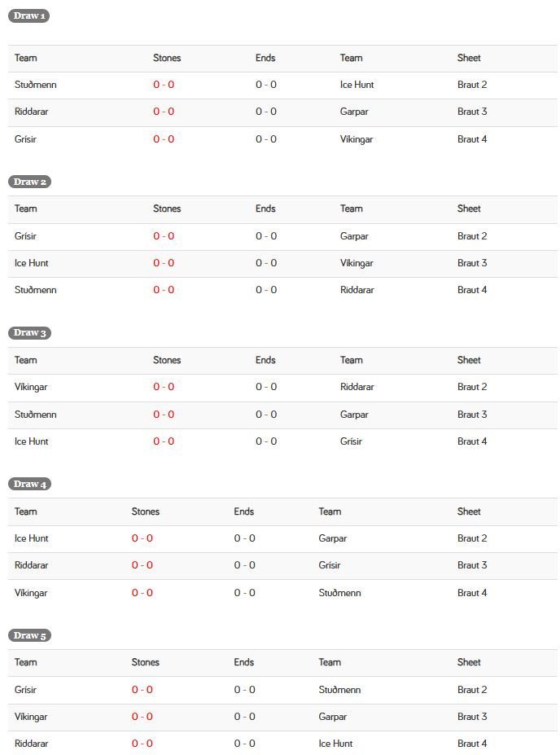Image resolution: width=560 pixels, height=755 pixels.
Task: Open Ice Hunt team in Draw 5
Action: coord(335,744)
